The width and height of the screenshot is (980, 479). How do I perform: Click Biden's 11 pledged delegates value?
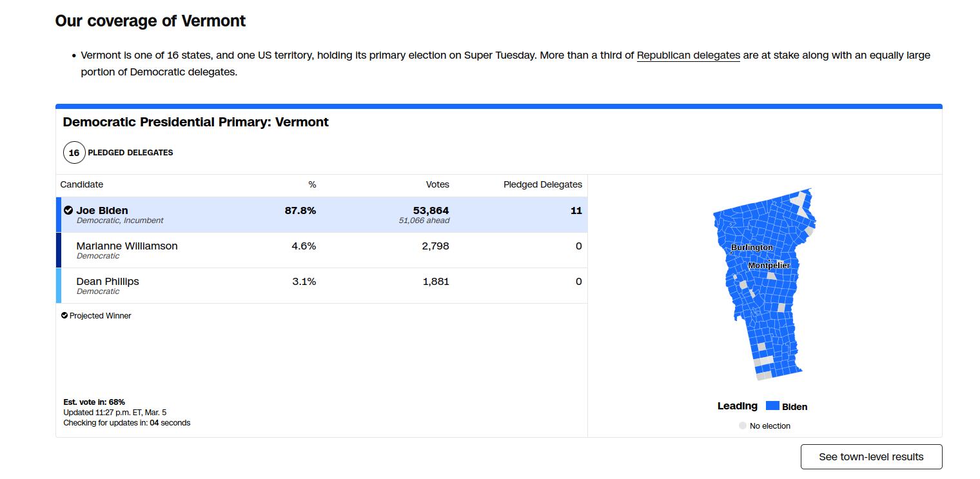click(576, 210)
